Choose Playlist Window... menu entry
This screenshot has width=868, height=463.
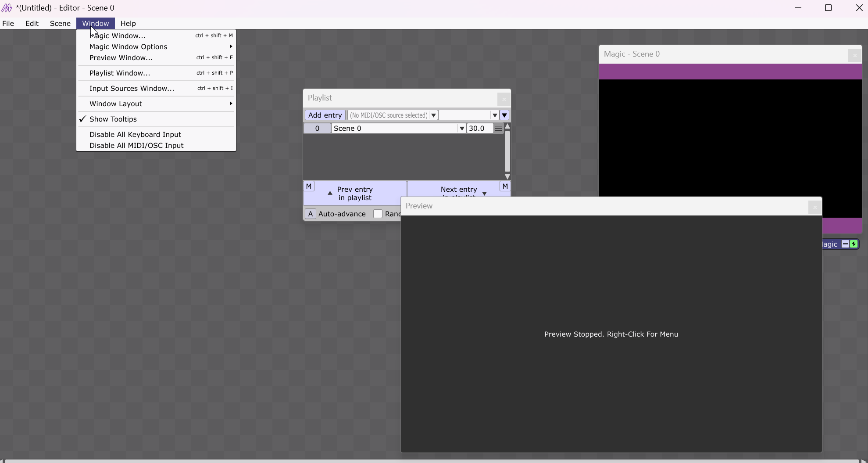pos(156,73)
